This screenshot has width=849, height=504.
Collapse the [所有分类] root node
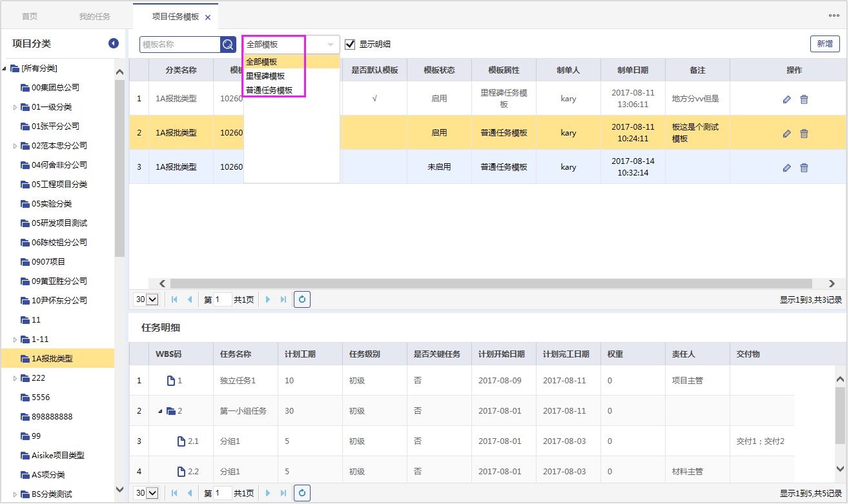(x=5, y=68)
